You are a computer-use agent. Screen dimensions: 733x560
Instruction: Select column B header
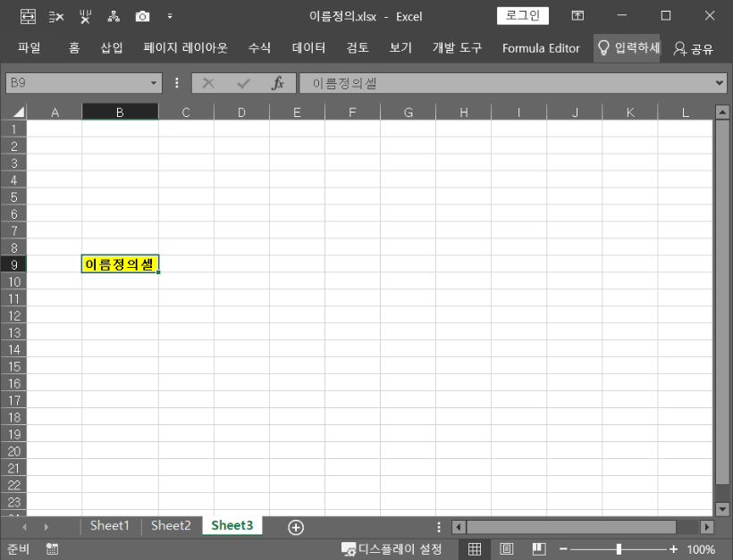click(120, 113)
